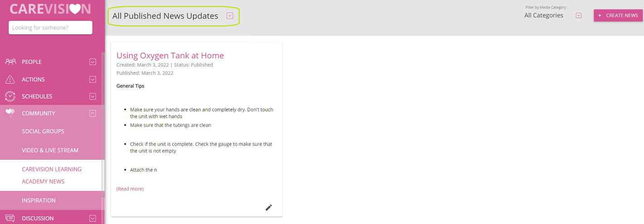This screenshot has width=644, height=224.
Task: Click the General Tips heading
Action: click(130, 86)
